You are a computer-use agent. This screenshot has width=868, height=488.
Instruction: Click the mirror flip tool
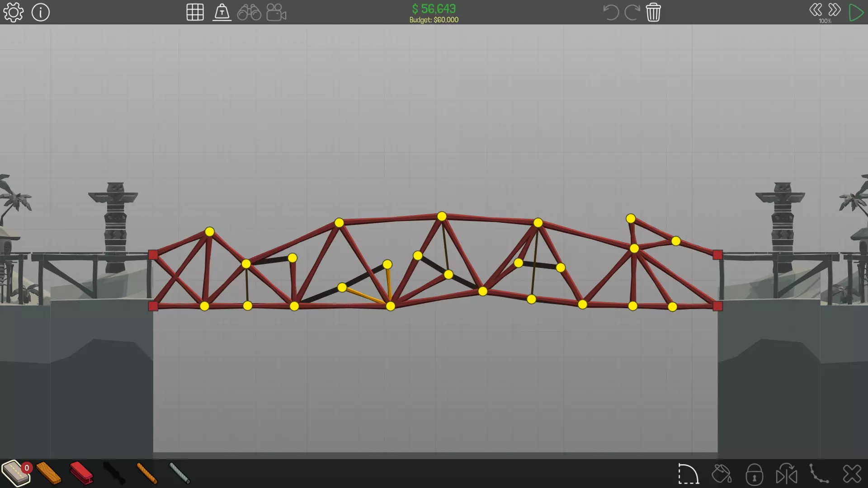(787, 474)
